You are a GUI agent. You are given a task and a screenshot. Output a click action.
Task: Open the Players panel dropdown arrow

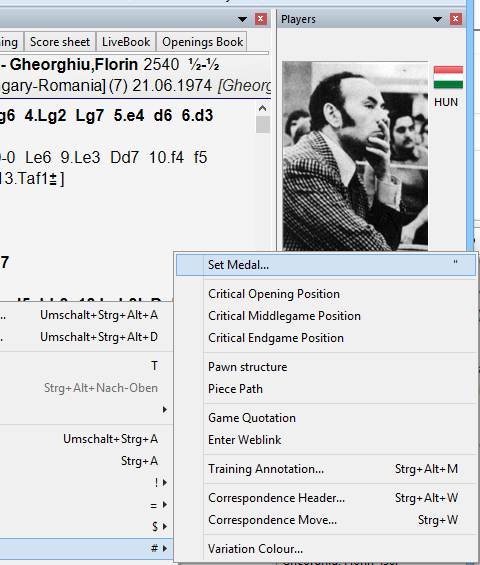(x=437, y=19)
